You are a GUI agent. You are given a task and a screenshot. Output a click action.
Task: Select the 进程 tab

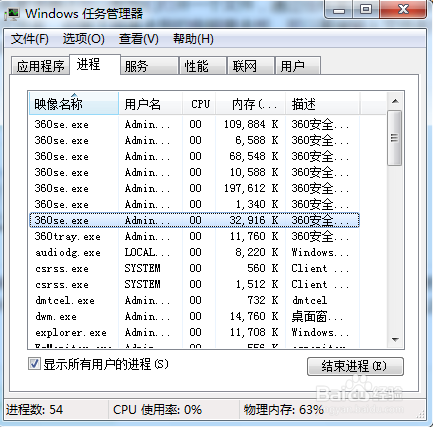[95, 64]
